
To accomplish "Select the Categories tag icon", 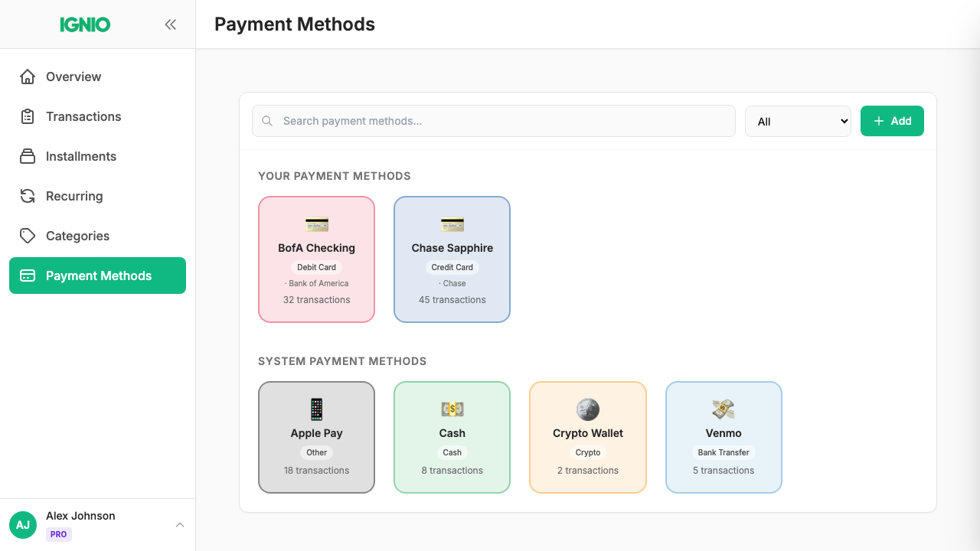I will click(28, 236).
